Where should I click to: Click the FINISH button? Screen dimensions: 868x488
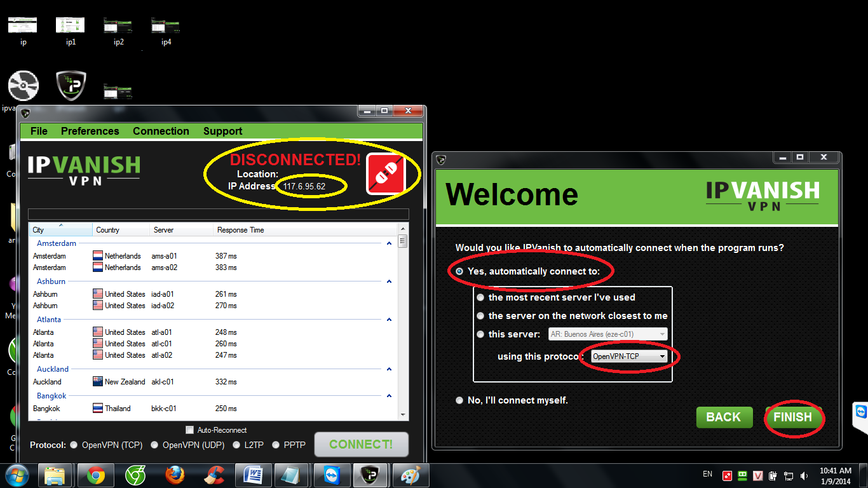pyautogui.click(x=792, y=417)
